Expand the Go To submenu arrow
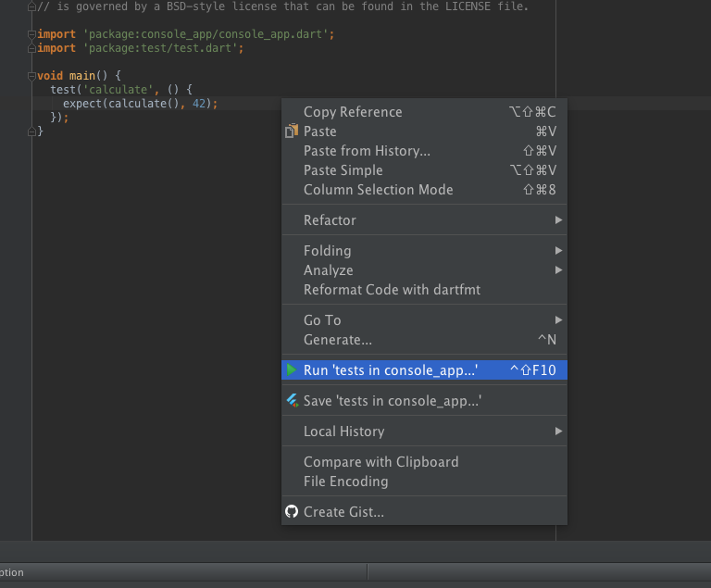 click(558, 319)
